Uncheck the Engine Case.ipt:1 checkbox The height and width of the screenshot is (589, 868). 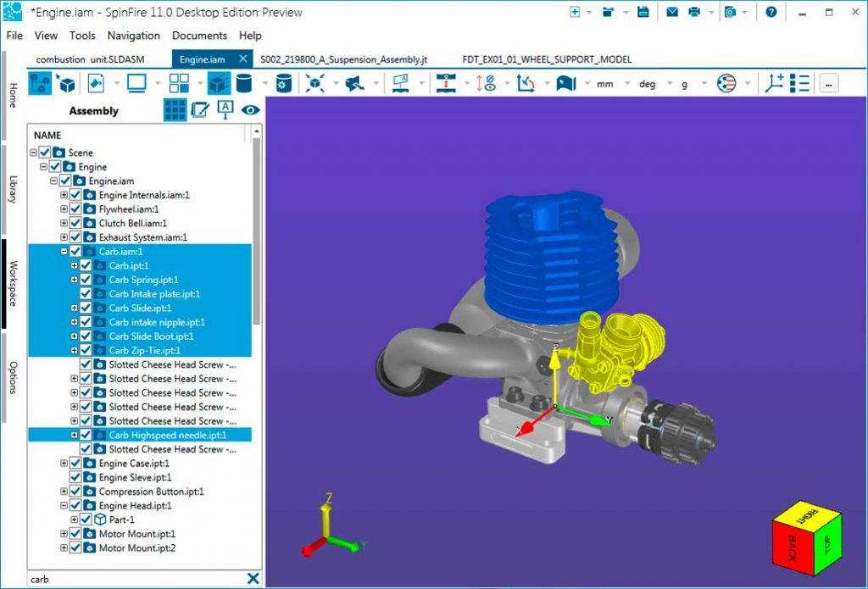75,464
